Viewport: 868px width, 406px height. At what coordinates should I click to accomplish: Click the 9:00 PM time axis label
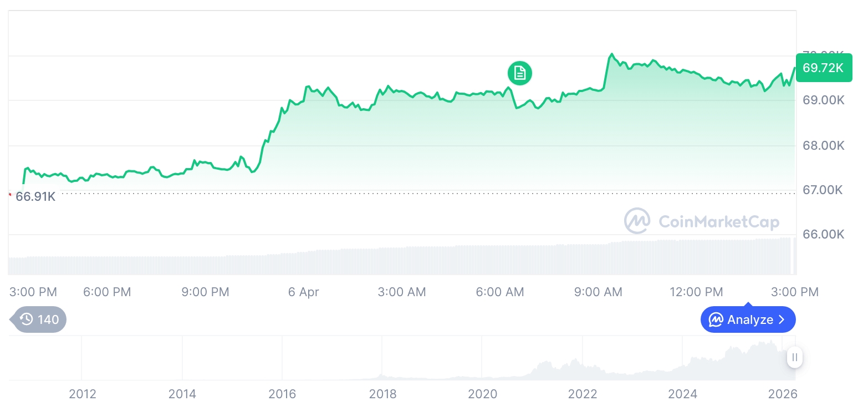(x=205, y=292)
